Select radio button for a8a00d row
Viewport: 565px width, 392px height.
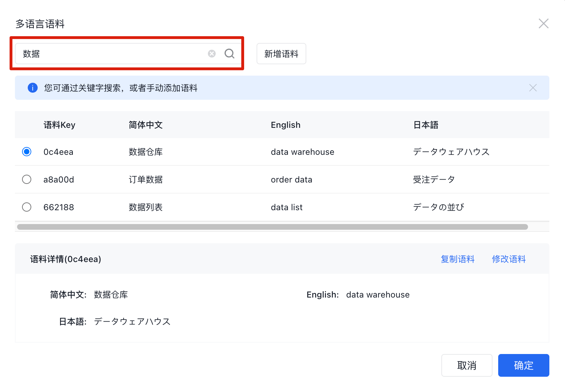(x=27, y=179)
